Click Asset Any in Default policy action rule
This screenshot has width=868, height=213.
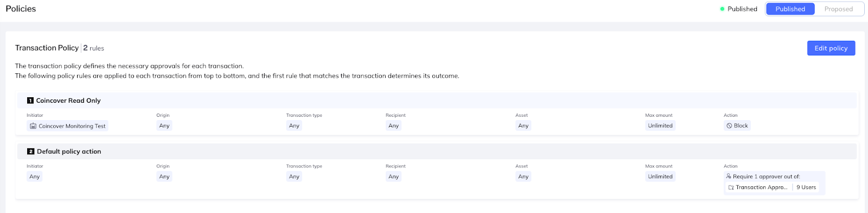tap(524, 177)
